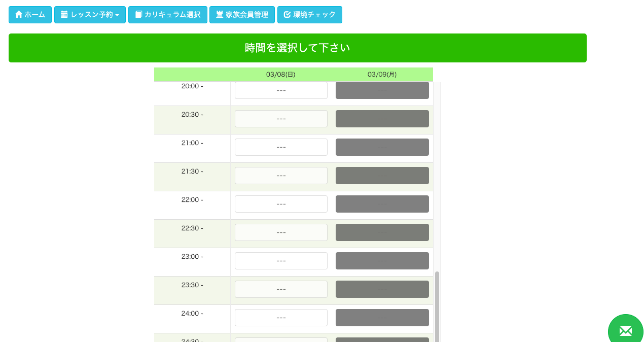Expand the レッスン予約 dropdown caret
The image size is (644, 342).
[x=117, y=15]
